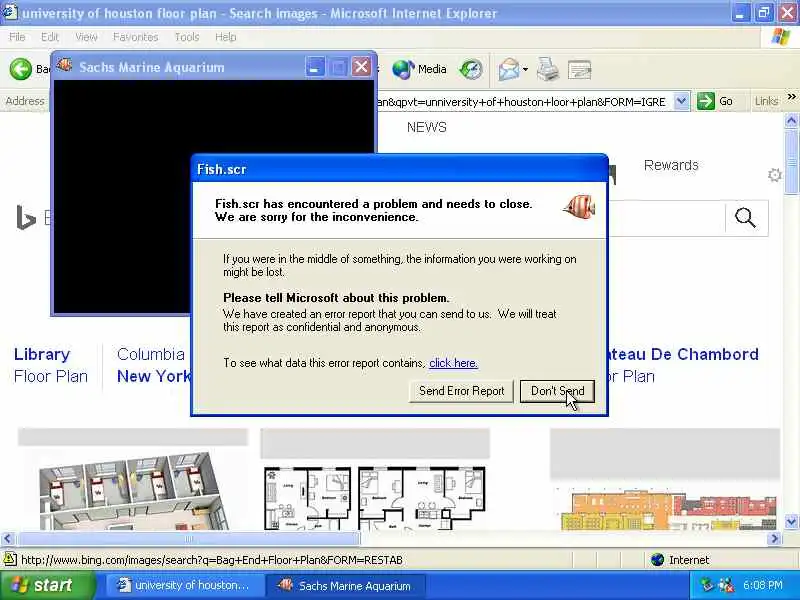Click the Bing search input box
Image resolution: width=800 pixels, height=600 pixels.
pos(666,218)
